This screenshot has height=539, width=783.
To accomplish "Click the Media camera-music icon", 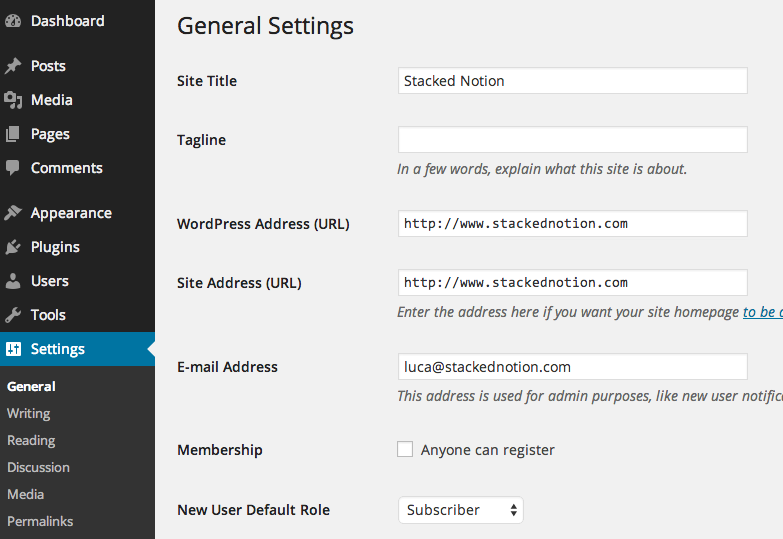I will coord(13,100).
